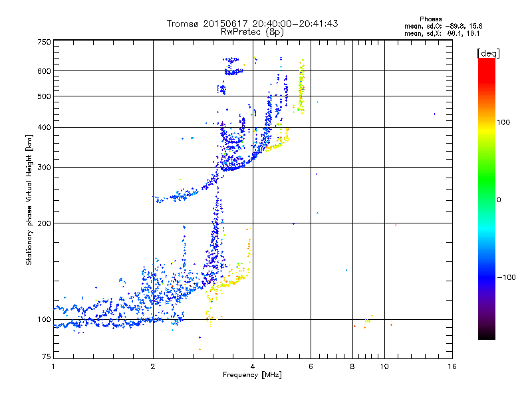
Task: Click the black bottom of the colorbar
Action: [487, 335]
